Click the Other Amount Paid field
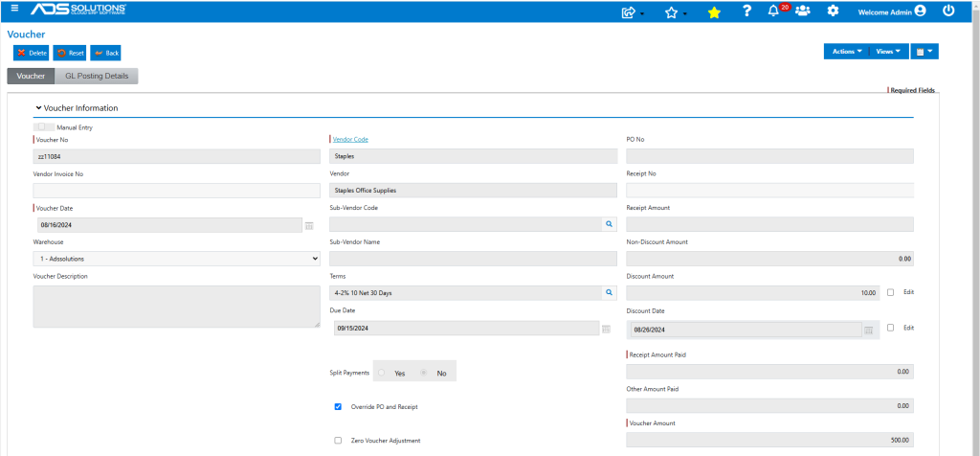Screen dimensions: 980x456 pyautogui.click(x=770, y=406)
